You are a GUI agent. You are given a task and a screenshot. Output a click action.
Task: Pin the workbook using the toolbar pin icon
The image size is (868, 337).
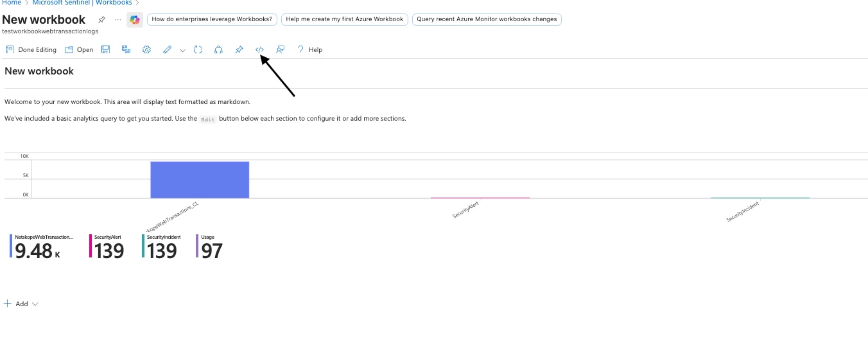click(239, 49)
